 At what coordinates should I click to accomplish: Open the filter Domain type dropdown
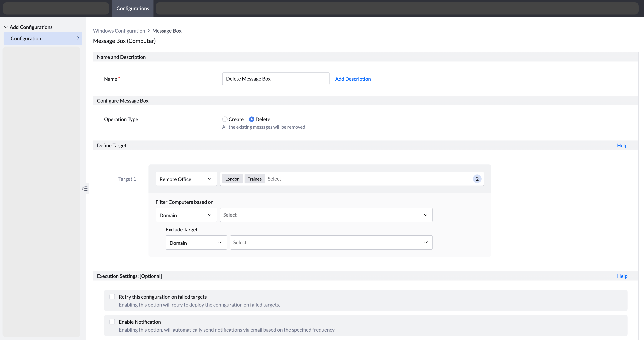[186, 215]
